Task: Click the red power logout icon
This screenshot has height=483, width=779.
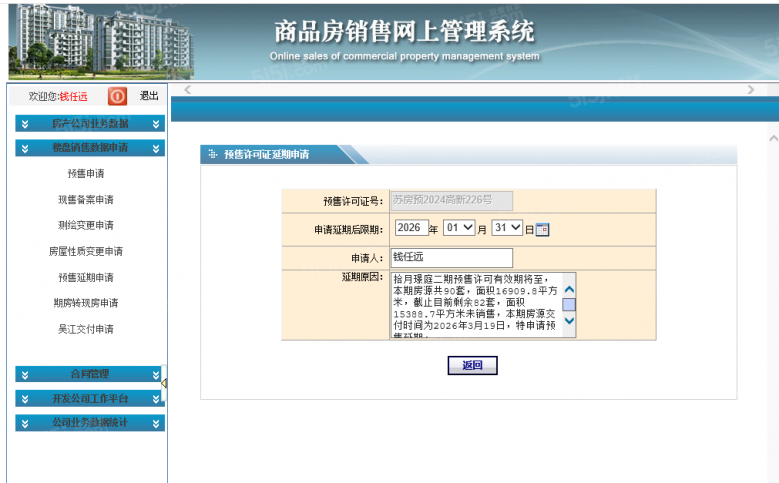Action: click(117, 96)
